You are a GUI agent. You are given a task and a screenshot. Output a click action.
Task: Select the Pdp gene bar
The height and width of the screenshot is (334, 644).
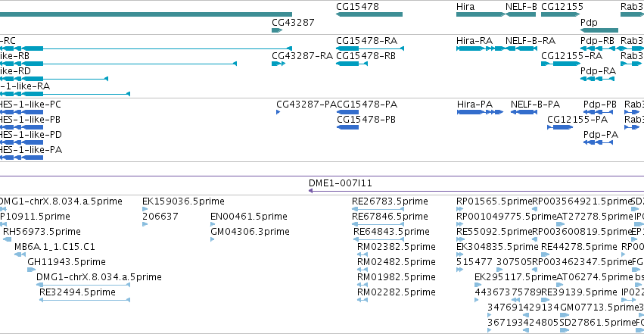(599, 30)
